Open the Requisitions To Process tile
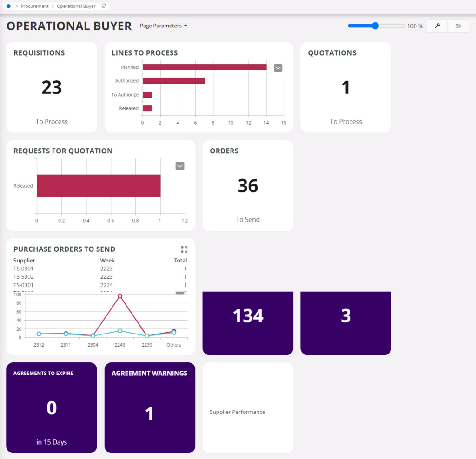The height and width of the screenshot is (459, 476). coord(52,87)
